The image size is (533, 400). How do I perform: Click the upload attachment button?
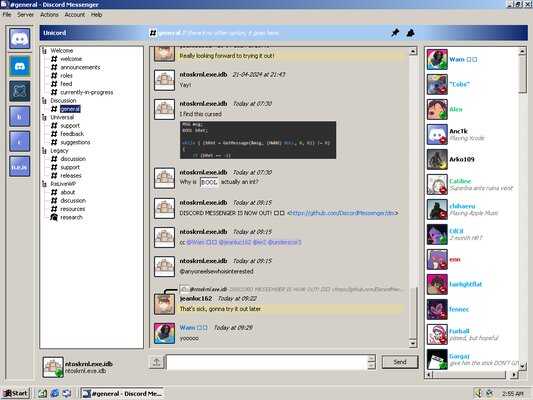(156, 362)
